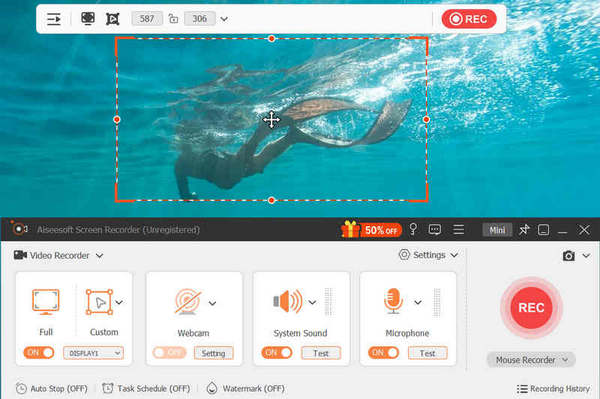Image resolution: width=600 pixels, height=399 pixels.
Task: Start recording with the top toolbar REC button
Action: [x=469, y=19]
